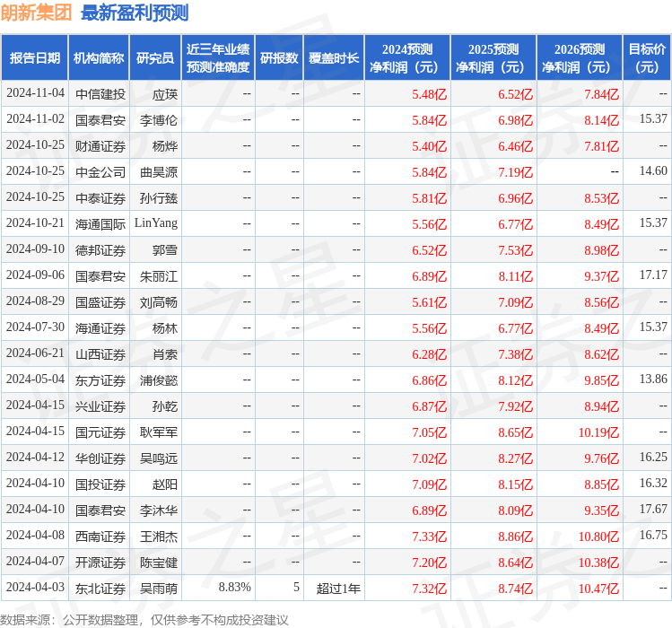Click target price 13.86

(653, 379)
